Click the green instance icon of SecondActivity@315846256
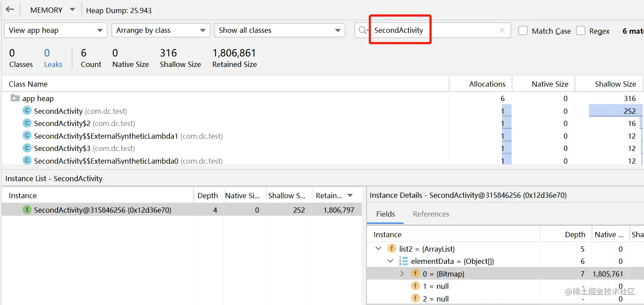Viewport: 644px width, 305px height. pos(27,210)
